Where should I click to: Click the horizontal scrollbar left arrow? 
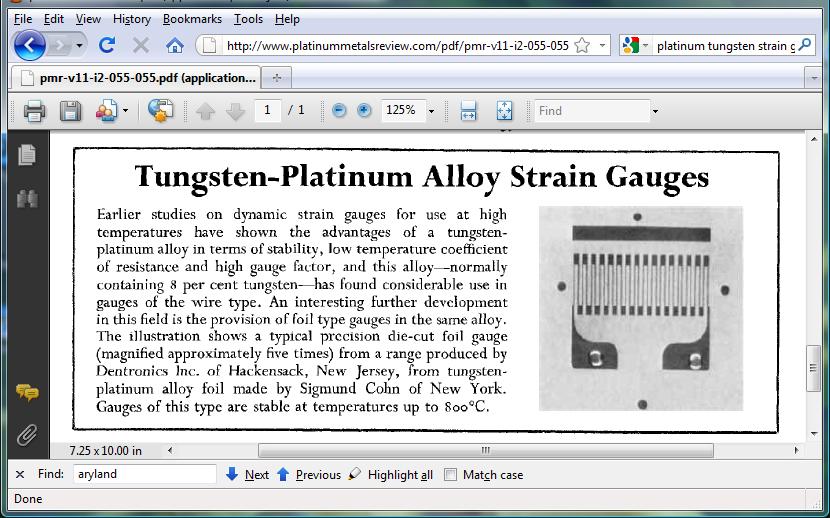click(x=169, y=450)
